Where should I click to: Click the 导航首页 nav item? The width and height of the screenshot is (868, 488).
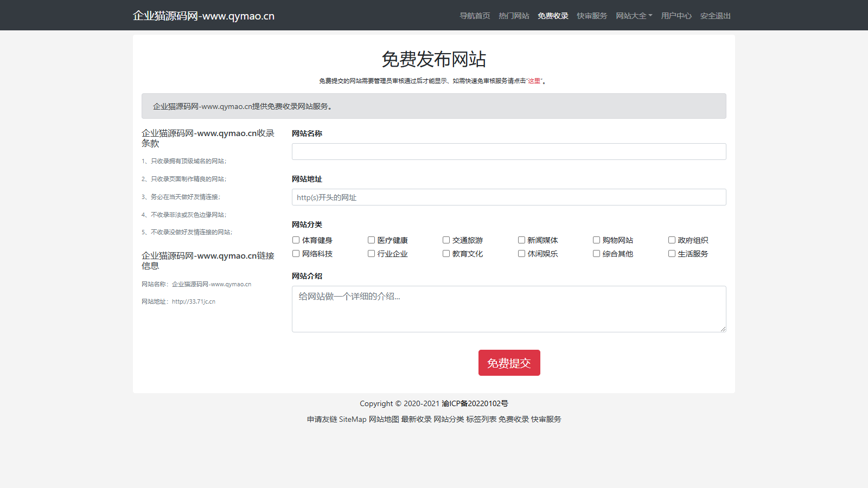(475, 16)
